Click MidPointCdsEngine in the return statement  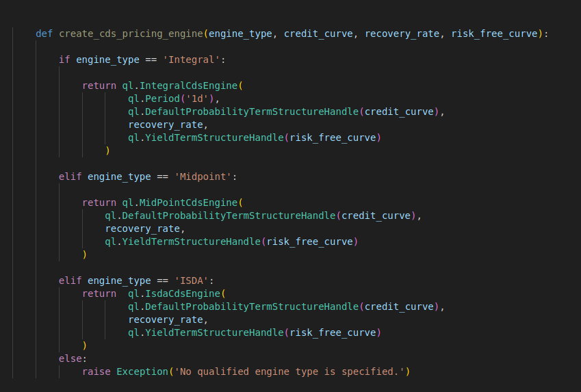(188, 202)
